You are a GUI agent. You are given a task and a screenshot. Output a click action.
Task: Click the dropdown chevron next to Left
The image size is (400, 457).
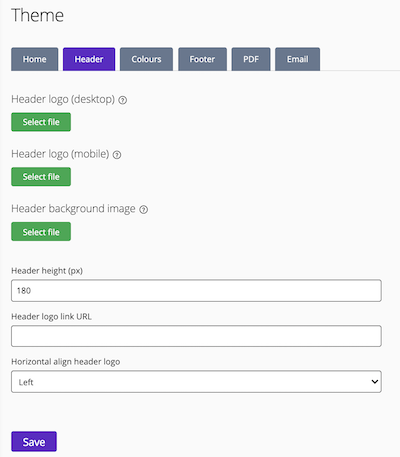375,381
